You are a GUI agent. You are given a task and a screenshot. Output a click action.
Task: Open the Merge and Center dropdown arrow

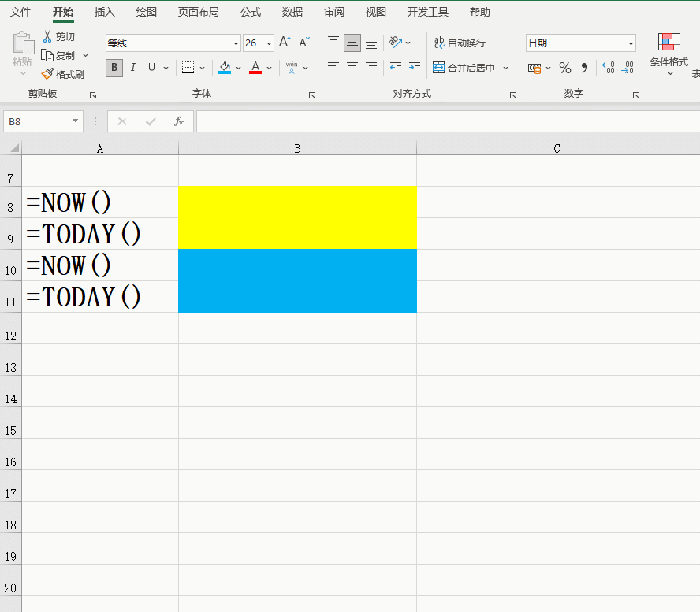point(506,69)
